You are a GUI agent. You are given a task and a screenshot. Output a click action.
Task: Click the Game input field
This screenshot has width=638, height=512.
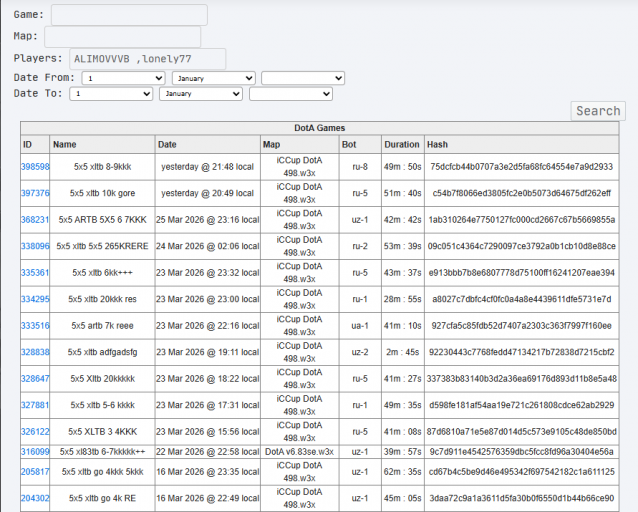point(129,15)
